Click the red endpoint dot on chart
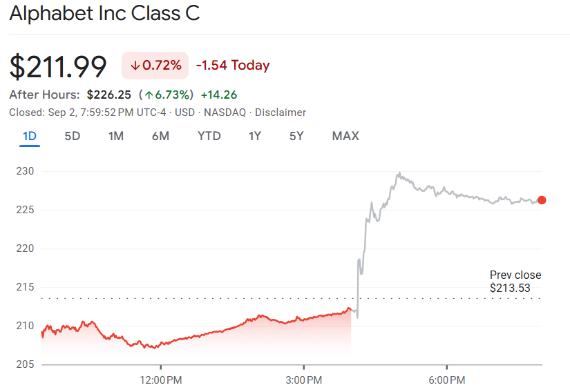This screenshot has width=570, height=392. (x=542, y=200)
